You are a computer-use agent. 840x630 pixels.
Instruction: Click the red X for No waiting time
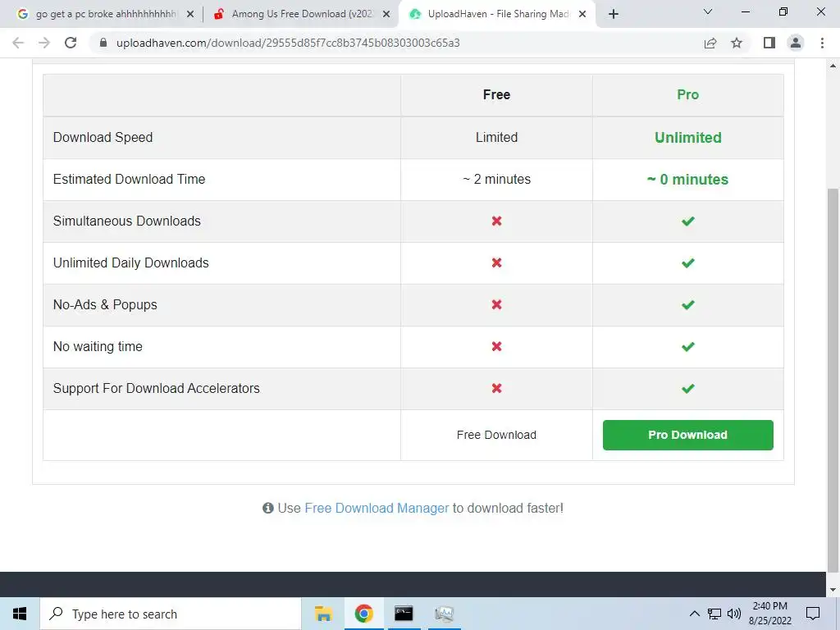click(x=496, y=346)
